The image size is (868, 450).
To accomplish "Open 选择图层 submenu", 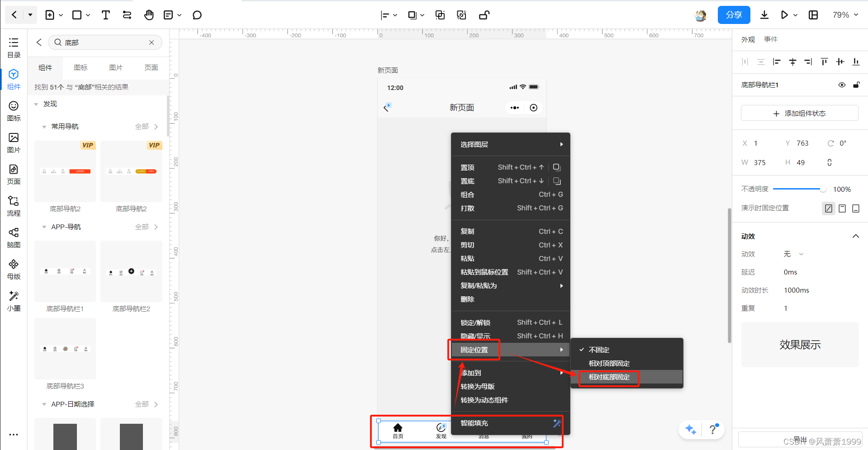I will (x=511, y=145).
